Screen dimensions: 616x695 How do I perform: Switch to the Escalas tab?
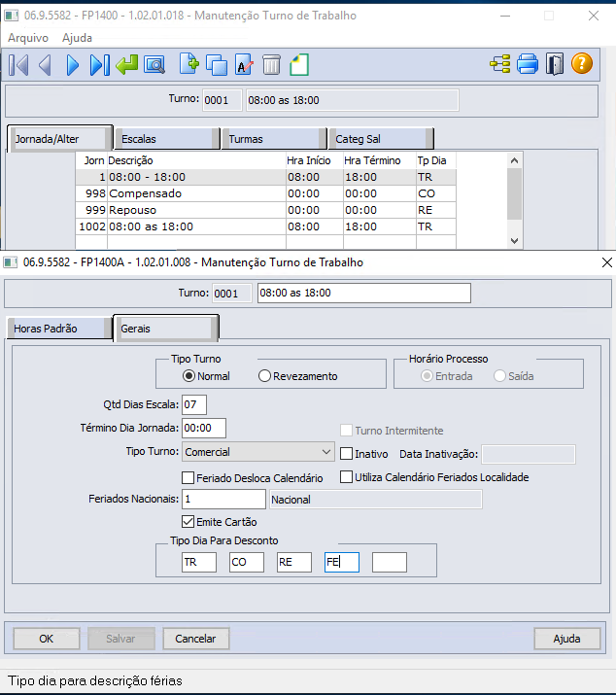coord(166,139)
